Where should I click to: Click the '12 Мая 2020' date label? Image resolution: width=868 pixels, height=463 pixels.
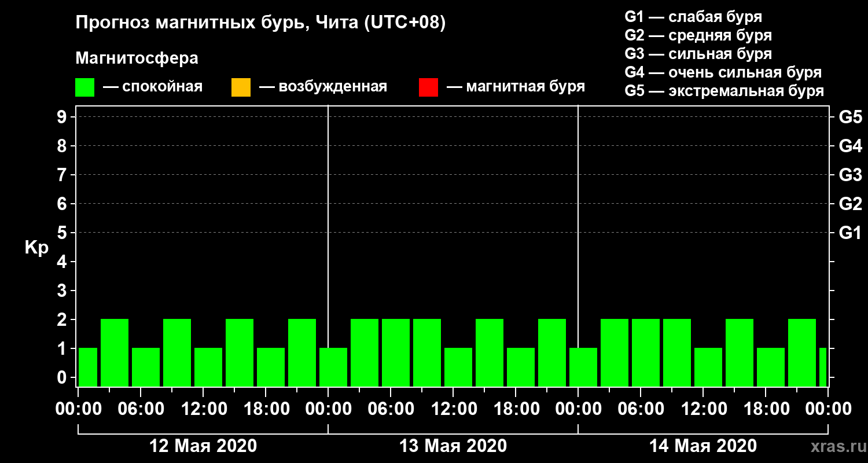203,446
